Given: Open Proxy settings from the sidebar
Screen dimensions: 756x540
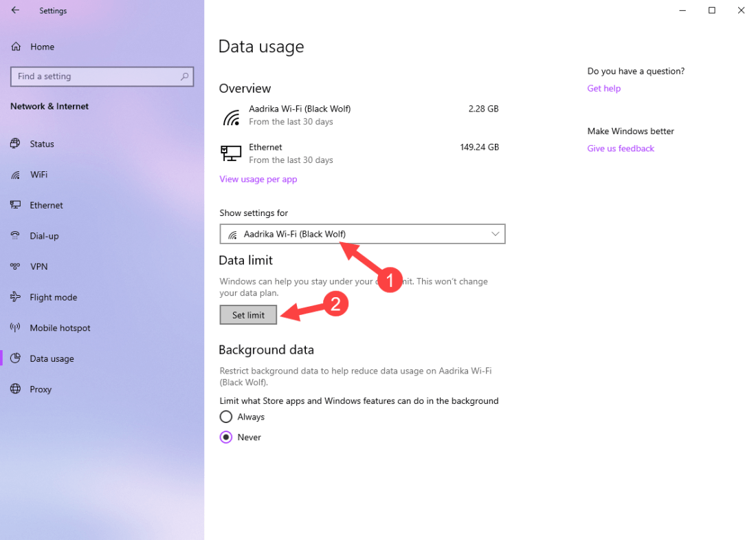Looking at the screenshot, I should [x=15, y=389].
